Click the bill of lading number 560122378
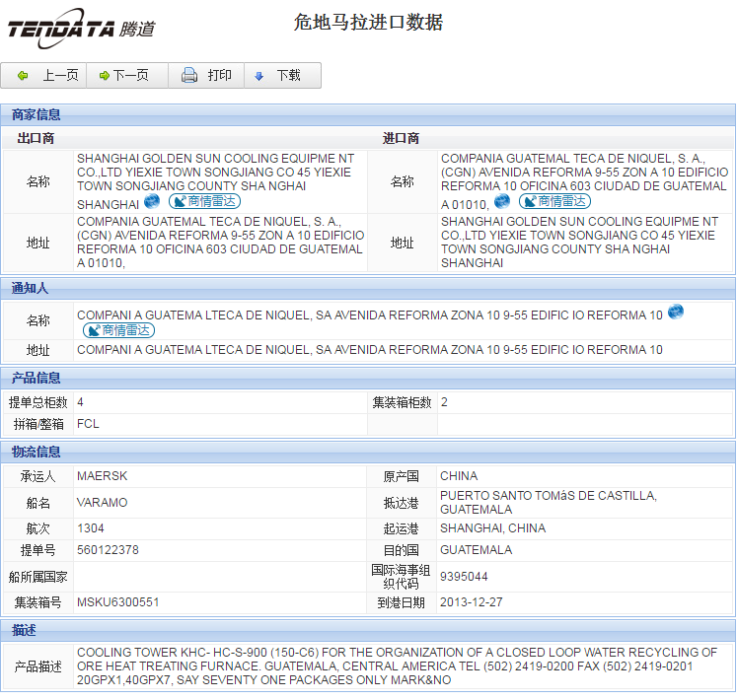The image size is (737, 700). click(108, 550)
